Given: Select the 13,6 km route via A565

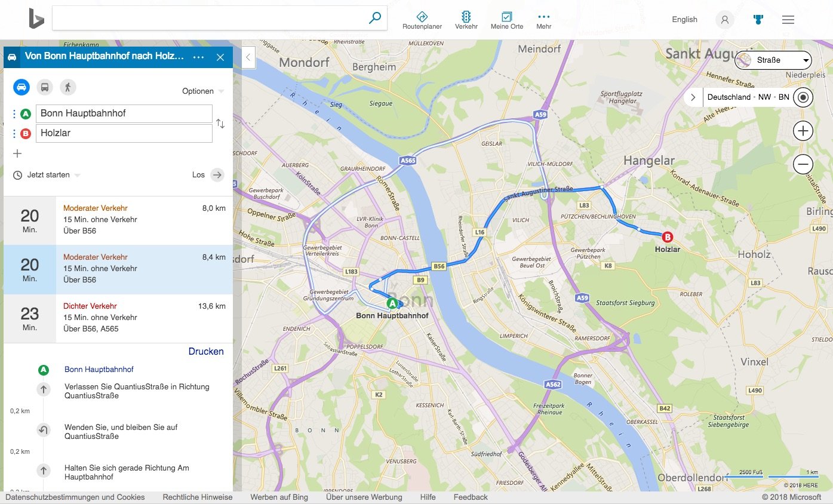Looking at the screenshot, I should coord(118,318).
